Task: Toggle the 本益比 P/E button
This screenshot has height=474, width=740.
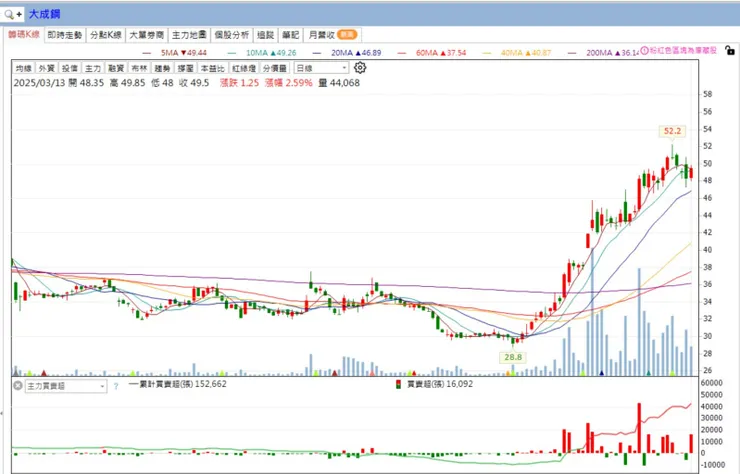Action: (212, 68)
